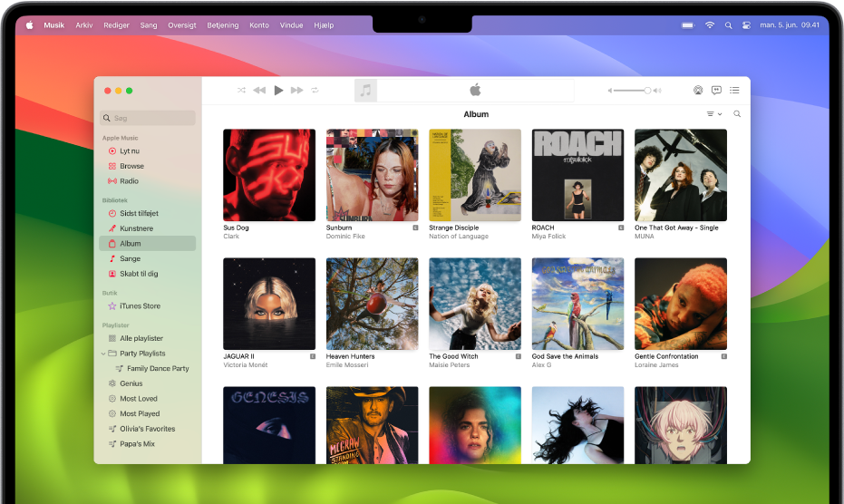The image size is (844, 504).
Task: Open the Sus Dog album
Action: (269, 175)
